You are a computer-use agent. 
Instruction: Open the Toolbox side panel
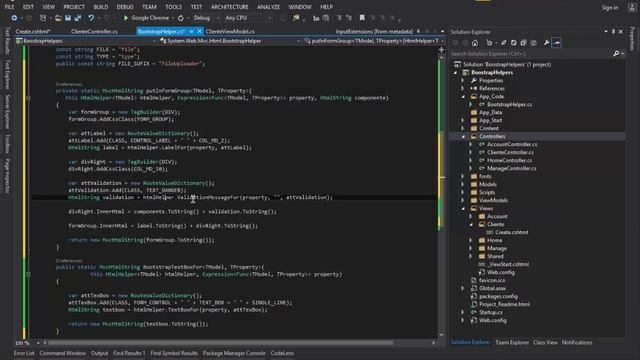coord(7,144)
